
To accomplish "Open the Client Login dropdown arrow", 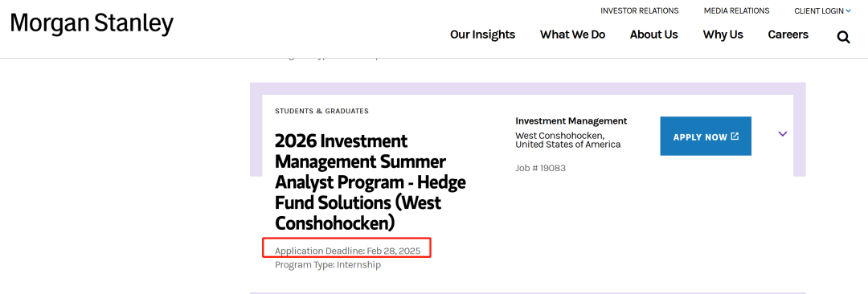I will (x=849, y=10).
